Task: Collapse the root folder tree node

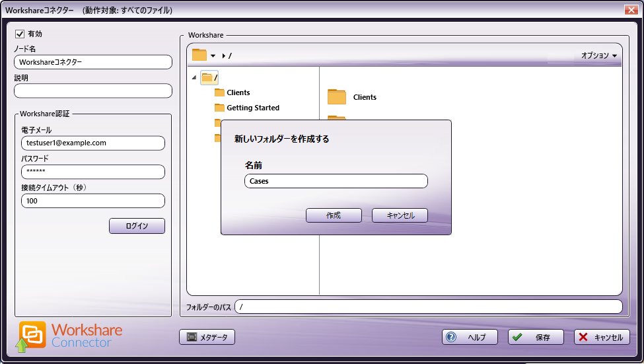Action: tap(194, 77)
